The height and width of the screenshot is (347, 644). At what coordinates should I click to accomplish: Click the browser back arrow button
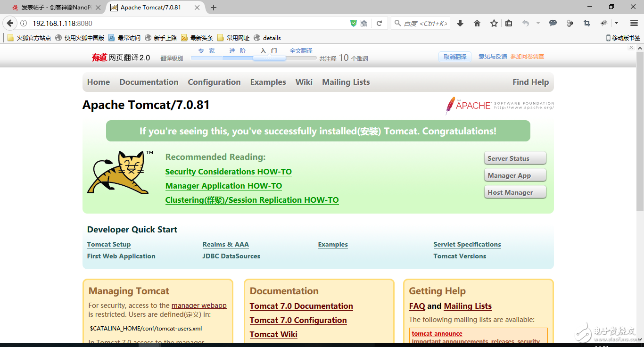(x=9, y=23)
